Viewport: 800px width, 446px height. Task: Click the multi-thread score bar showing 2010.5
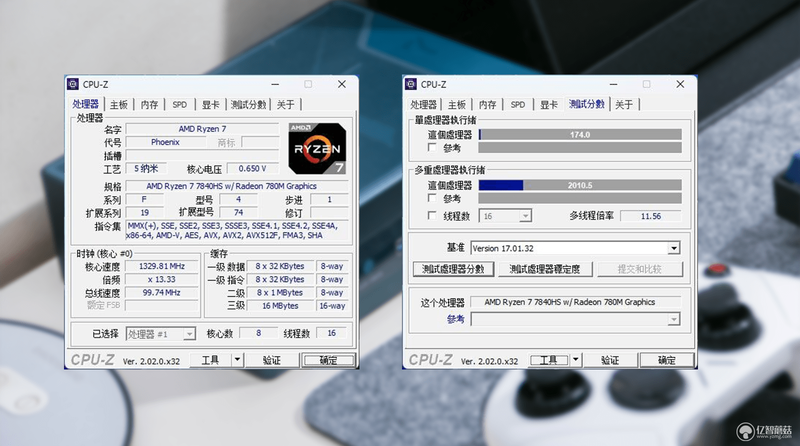[x=580, y=185]
